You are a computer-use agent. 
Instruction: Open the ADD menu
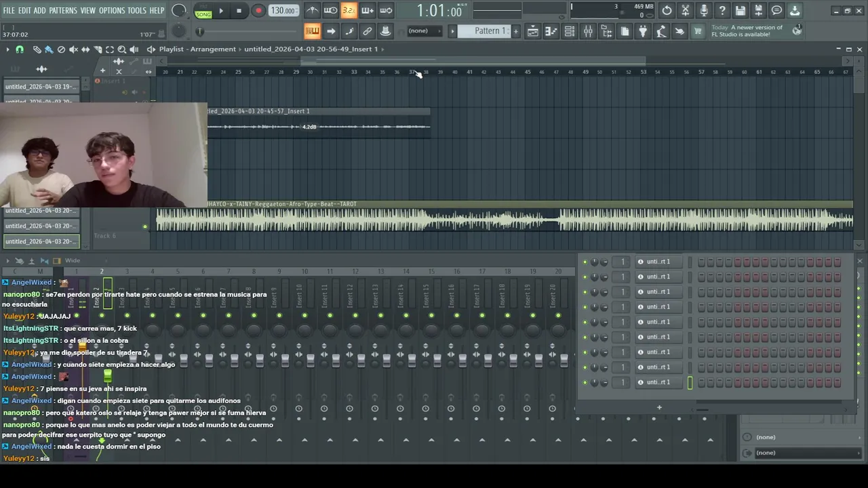[x=40, y=11]
